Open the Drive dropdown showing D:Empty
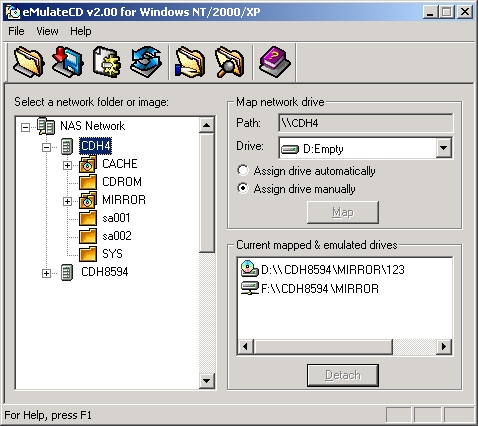 tap(444, 147)
